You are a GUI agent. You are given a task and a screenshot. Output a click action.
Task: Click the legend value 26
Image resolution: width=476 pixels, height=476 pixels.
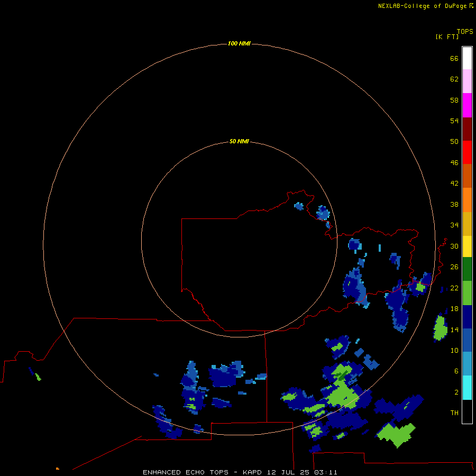pyautogui.click(x=454, y=267)
